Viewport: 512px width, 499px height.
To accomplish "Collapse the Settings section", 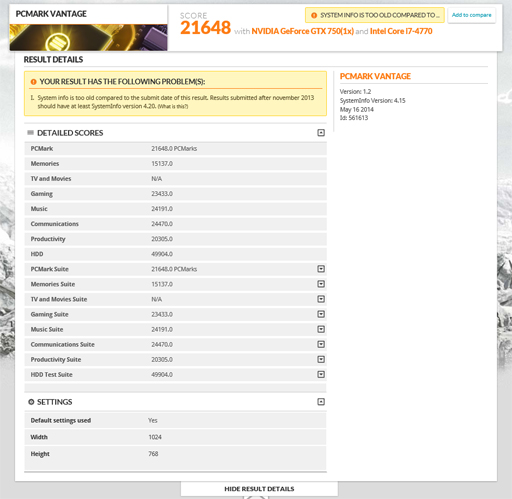I will [321, 402].
